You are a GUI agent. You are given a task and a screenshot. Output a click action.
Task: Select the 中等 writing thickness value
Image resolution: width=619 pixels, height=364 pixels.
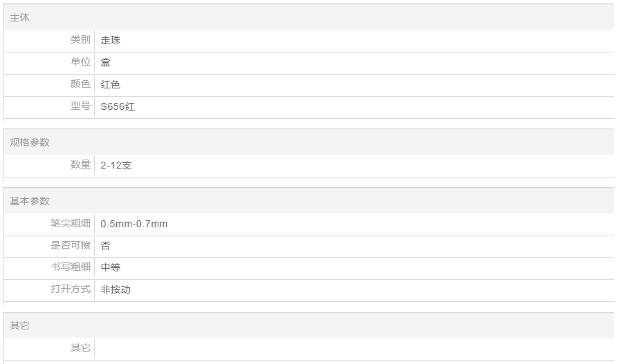pyautogui.click(x=111, y=267)
